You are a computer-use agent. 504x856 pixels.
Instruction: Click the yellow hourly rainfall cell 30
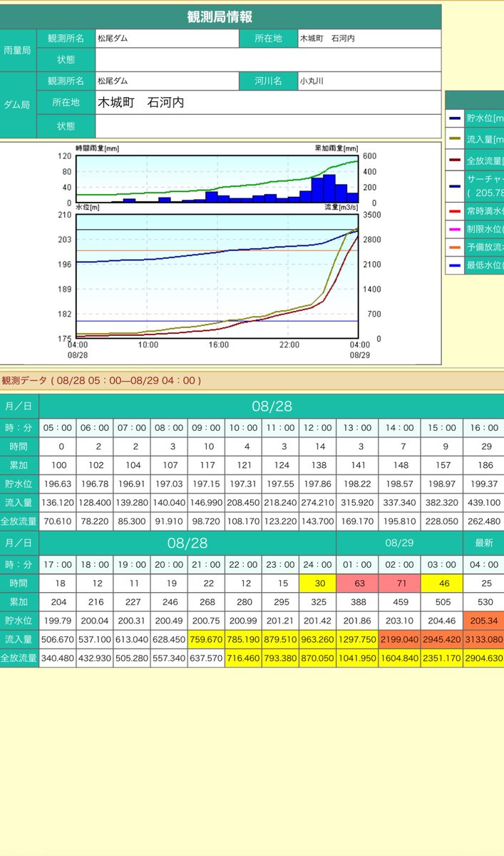pos(317,582)
